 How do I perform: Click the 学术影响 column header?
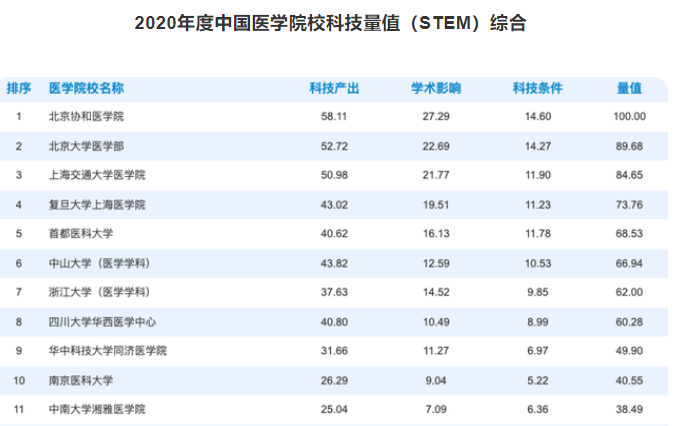pos(436,88)
